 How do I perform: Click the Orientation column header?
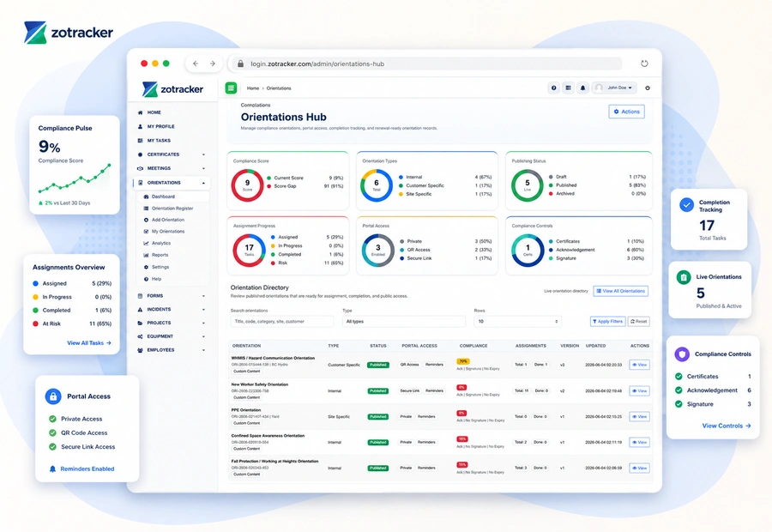pos(247,346)
